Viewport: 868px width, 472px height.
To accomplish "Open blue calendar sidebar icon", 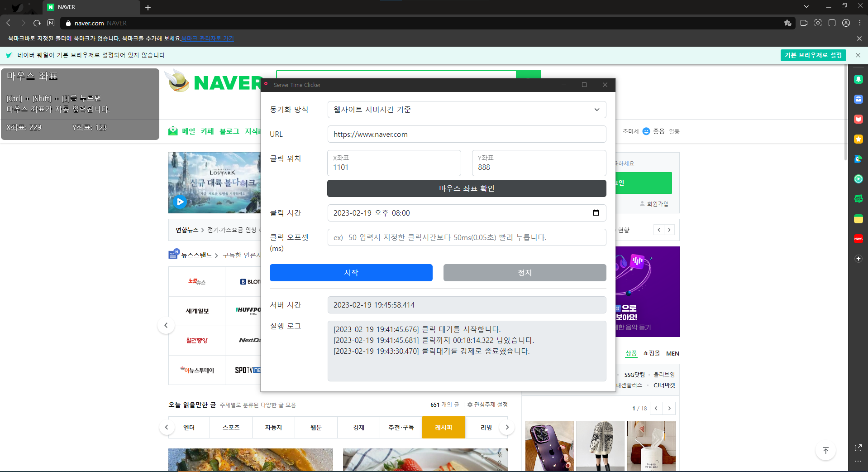I will tap(858, 99).
